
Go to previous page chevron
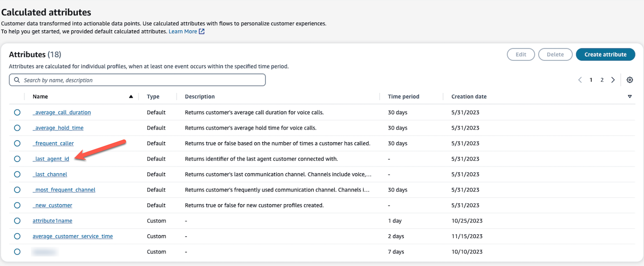click(x=580, y=80)
